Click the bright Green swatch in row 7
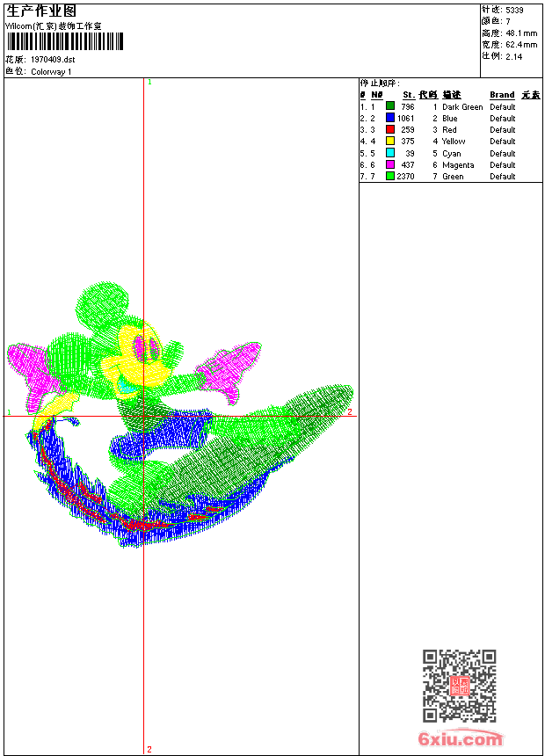Screen dimensions: 545x756 click(x=390, y=176)
